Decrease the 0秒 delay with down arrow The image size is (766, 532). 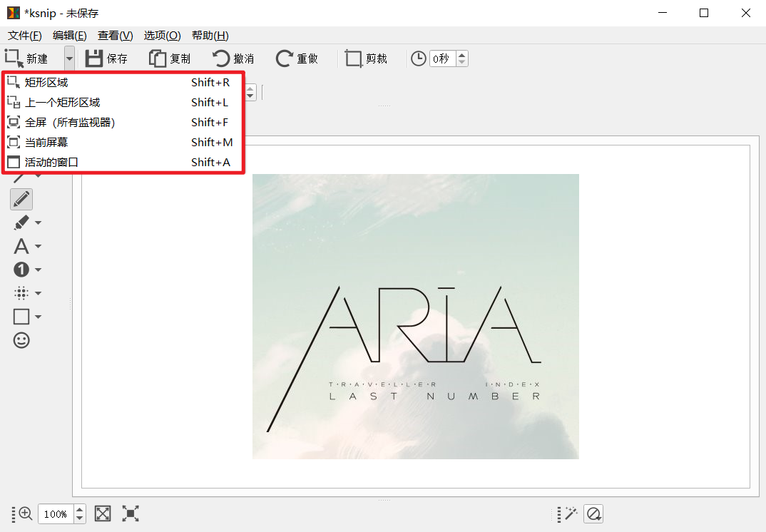click(462, 63)
